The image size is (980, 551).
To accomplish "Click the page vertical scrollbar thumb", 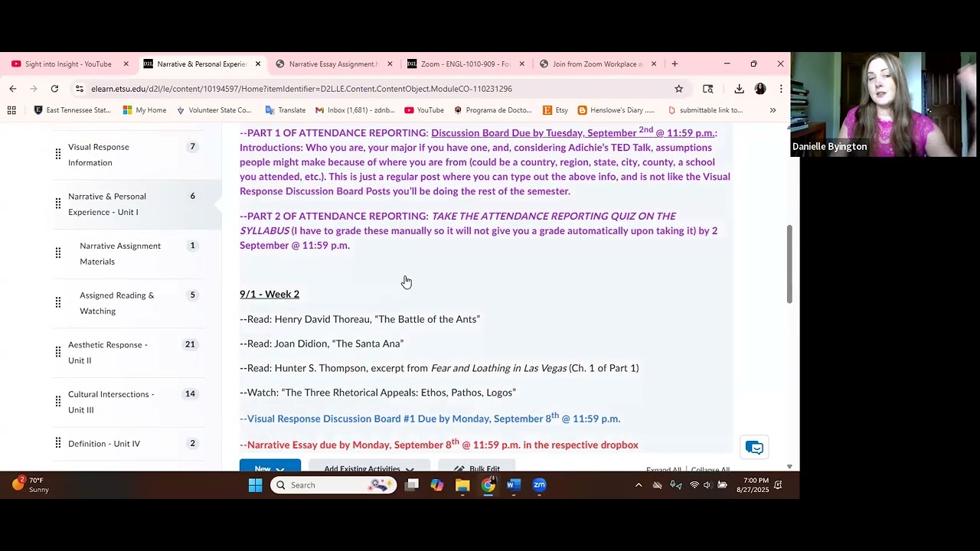I will pos(789,264).
